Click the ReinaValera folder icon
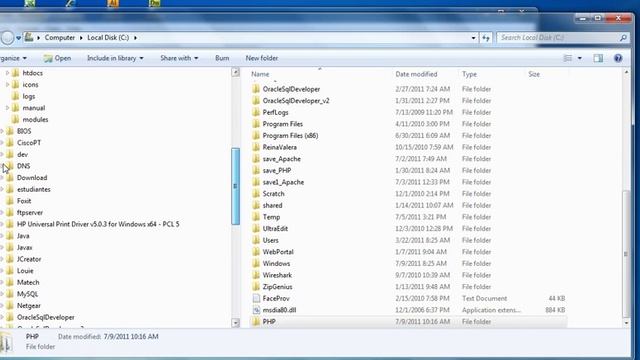This screenshot has width=640, height=360. tap(256, 147)
